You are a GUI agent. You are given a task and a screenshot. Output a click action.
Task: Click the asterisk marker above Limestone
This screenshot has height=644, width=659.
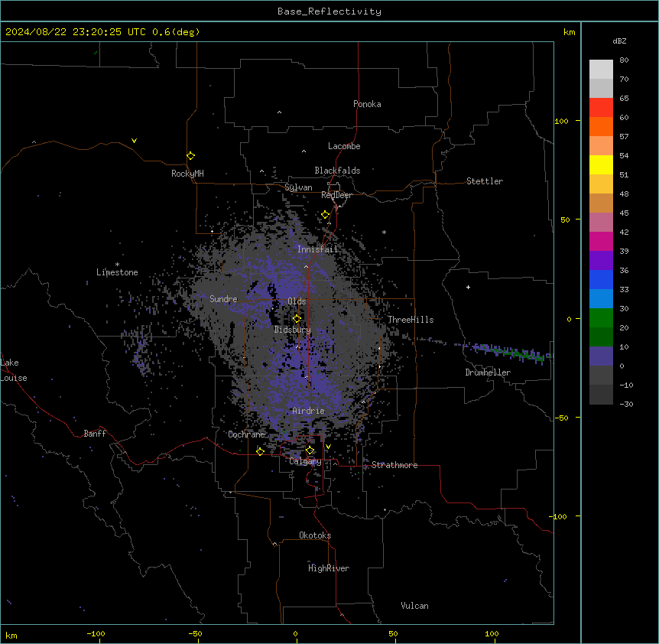pos(117,265)
